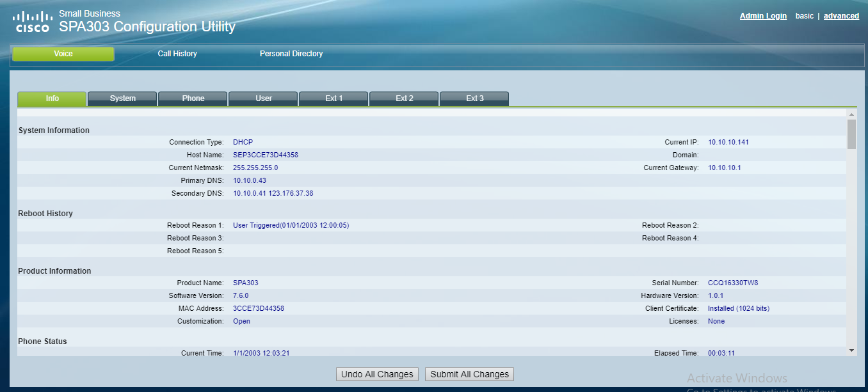Open the Ext 1 sub-tab
Viewport: 868px width, 392px height.
pyautogui.click(x=334, y=98)
